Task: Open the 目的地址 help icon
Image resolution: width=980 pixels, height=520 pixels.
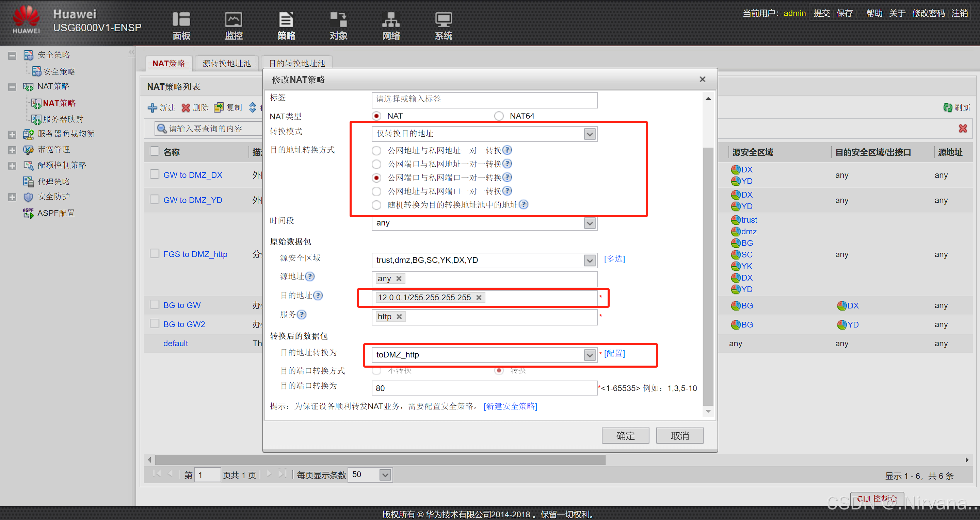Action: (x=318, y=295)
